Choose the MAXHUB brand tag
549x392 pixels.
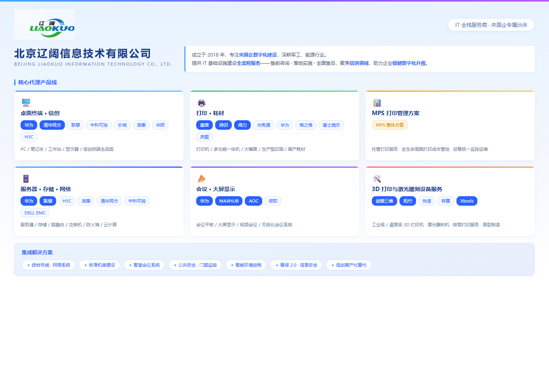tap(229, 201)
